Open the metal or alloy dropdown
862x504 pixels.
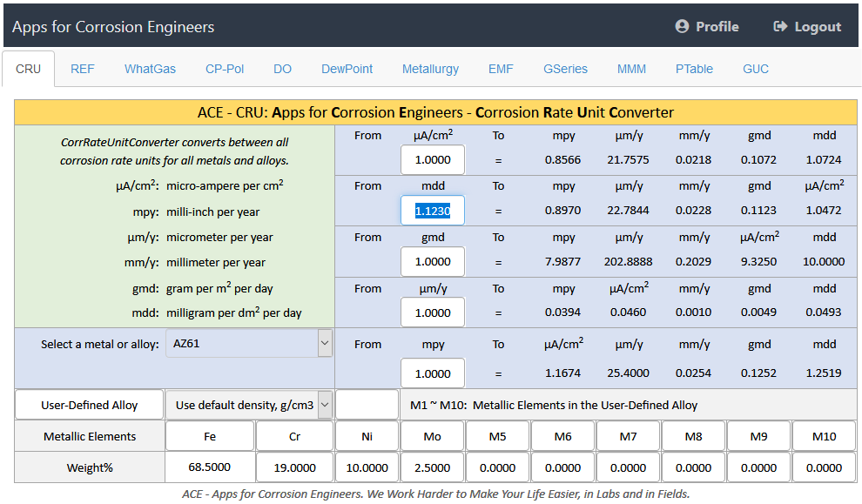[249, 344]
